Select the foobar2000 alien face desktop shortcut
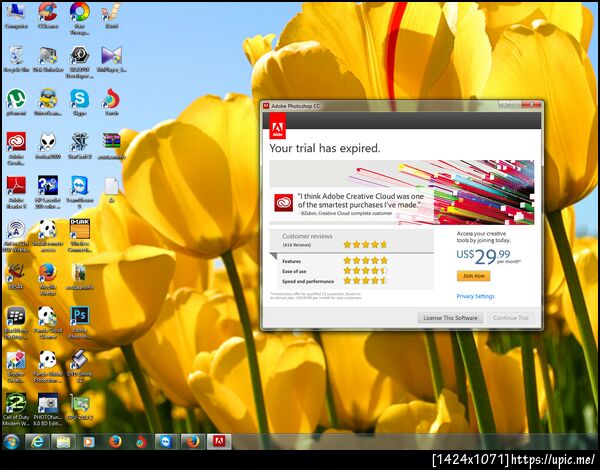 (x=48, y=146)
